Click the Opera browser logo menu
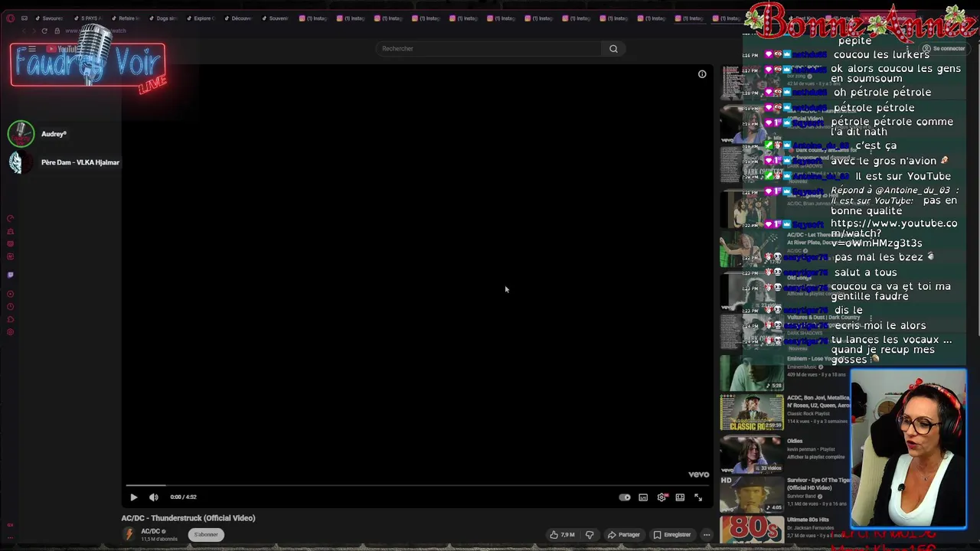The image size is (980, 551). [x=10, y=18]
